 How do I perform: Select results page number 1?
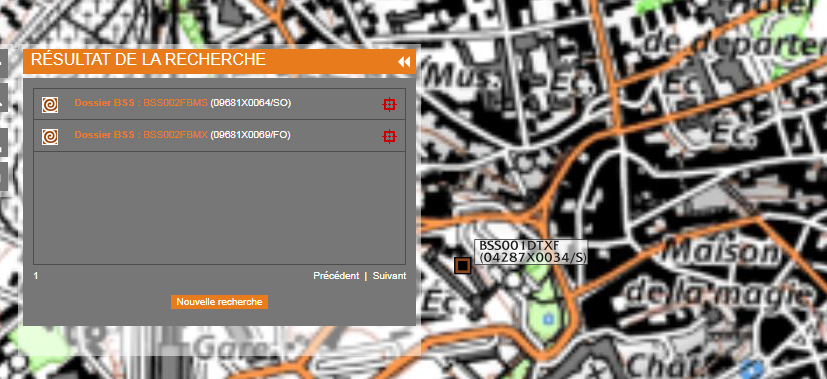[x=36, y=276]
